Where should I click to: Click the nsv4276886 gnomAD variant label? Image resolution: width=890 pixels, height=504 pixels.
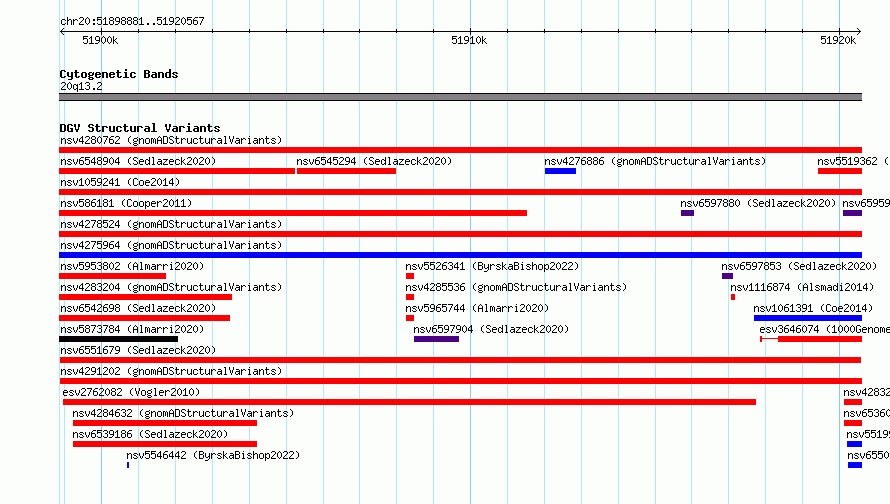pos(655,161)
